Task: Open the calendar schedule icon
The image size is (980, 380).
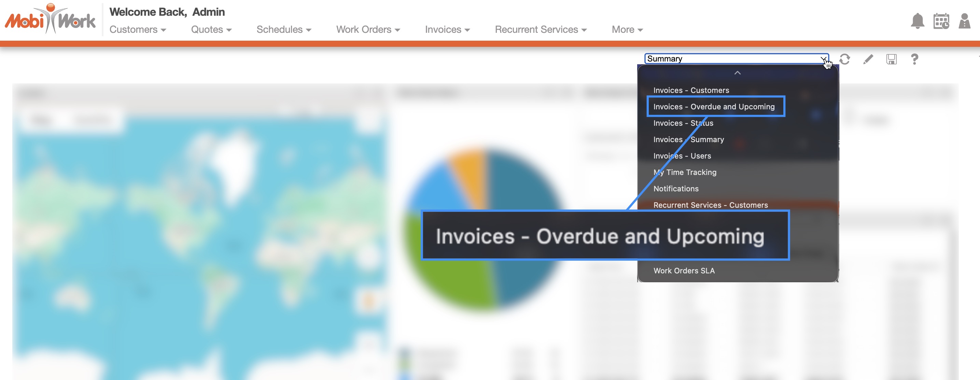Action: click(941, 21)
